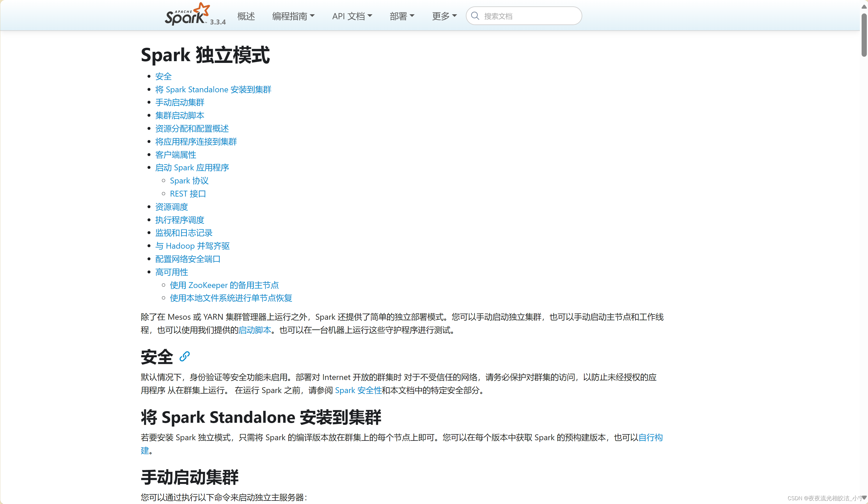Click inside the 搜索文档 search field
Viewport: 868px width, 504px height.
(x=523, y=16)
